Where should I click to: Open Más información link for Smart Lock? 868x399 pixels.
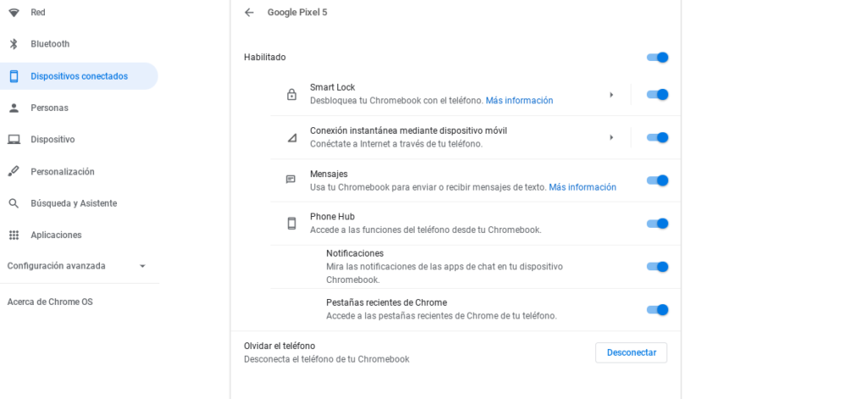[519, 101]
